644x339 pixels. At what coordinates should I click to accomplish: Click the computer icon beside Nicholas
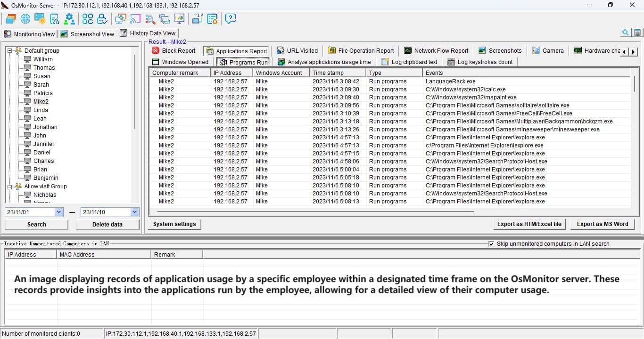point(27,194)
